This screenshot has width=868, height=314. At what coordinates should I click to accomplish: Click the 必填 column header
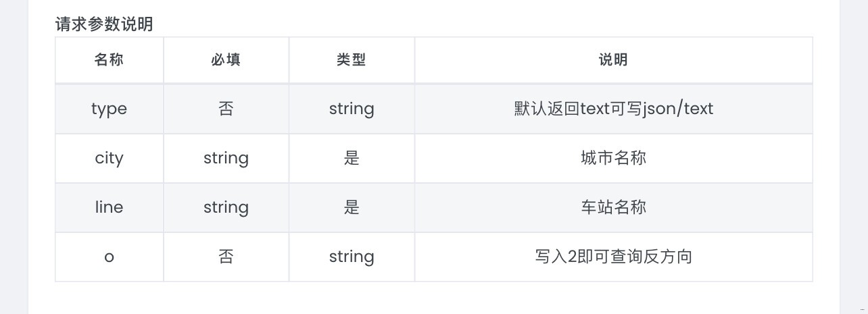click(x=226, y=60)
